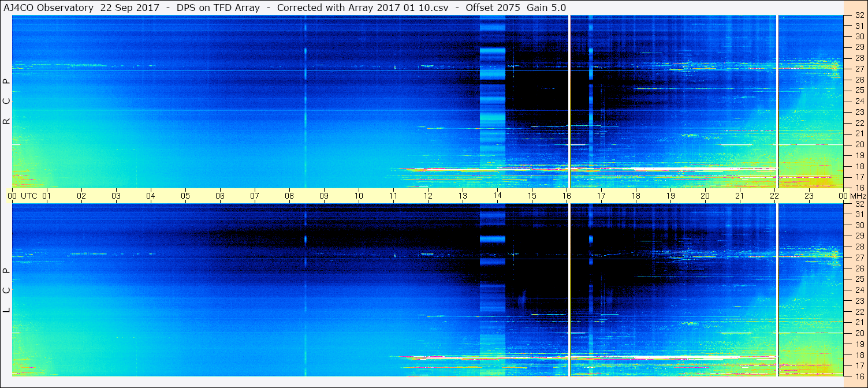This screenshot has width=868, height=388.
Task: Click hour marker '15' on time axis
Action: (532, 196)
